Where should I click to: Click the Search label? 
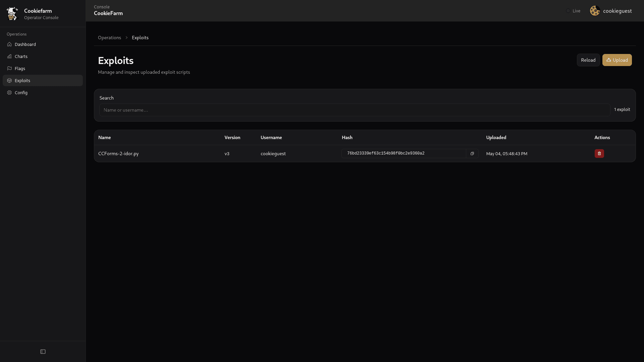[107, 98]
